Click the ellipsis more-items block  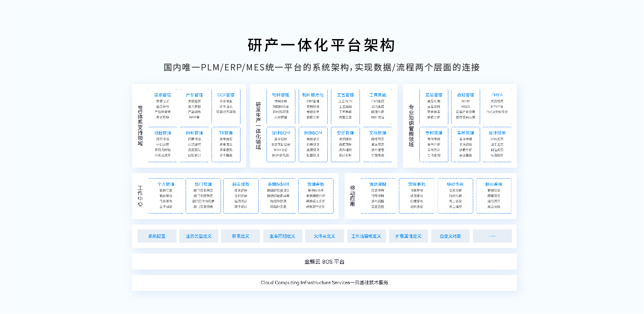coord(492,236)
